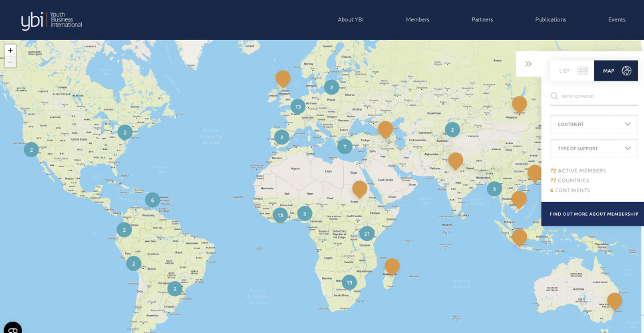Open the Members menu

[x=418, y=20]
